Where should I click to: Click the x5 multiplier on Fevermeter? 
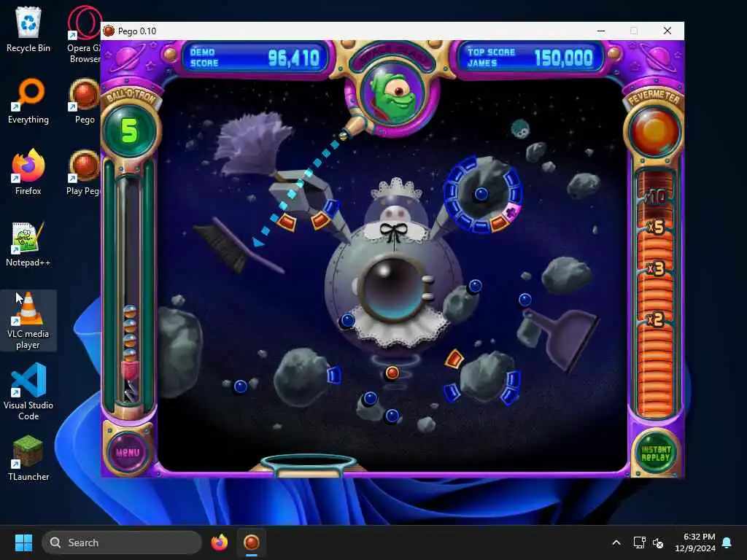coord(656,227)
